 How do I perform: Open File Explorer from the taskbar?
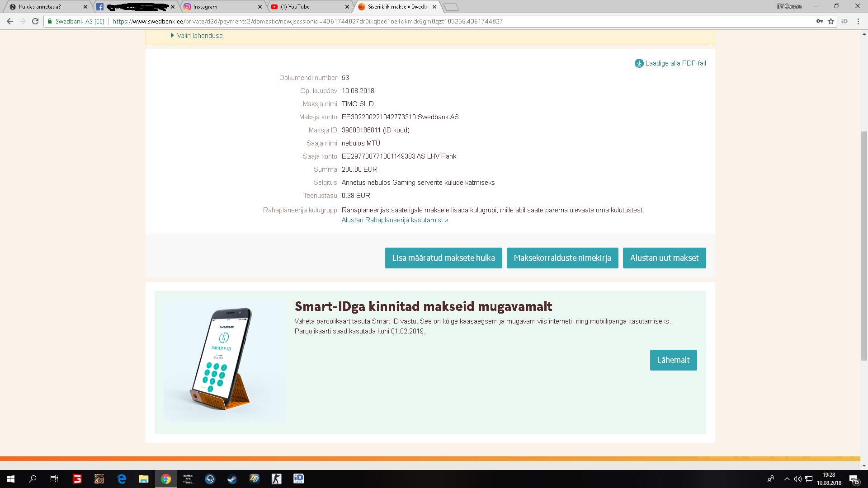pyautogui.click(x=144, y=479)
